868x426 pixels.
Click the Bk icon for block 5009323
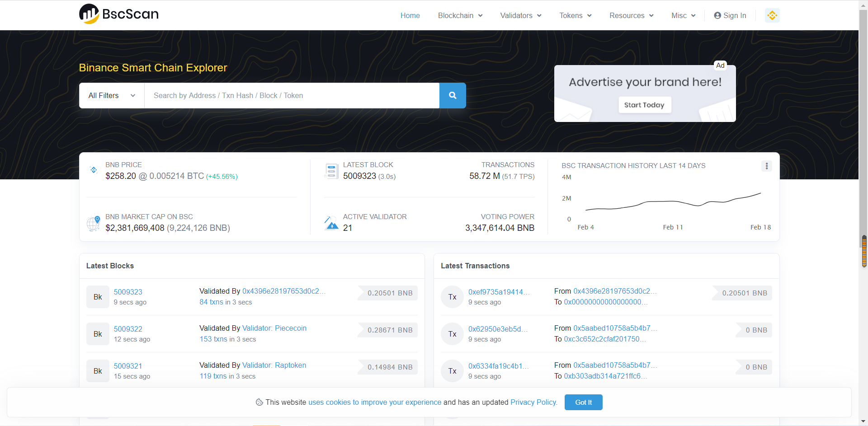pos(98,297)
